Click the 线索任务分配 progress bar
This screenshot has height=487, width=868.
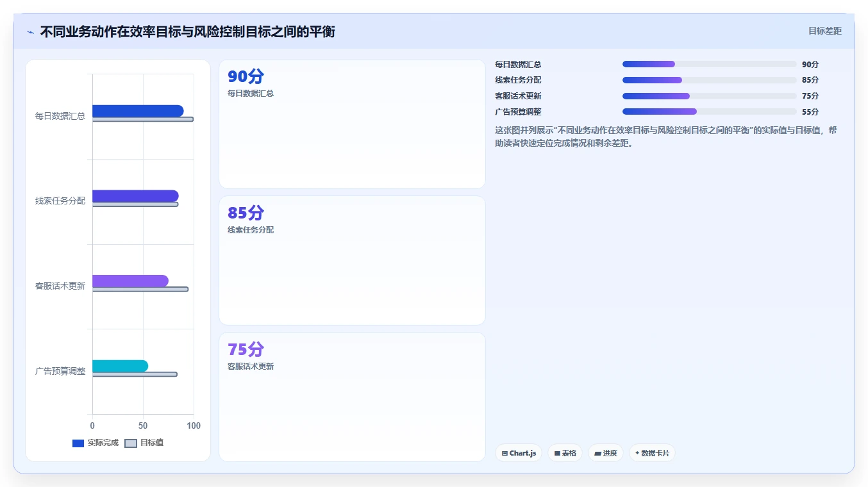tap(709, 80)
